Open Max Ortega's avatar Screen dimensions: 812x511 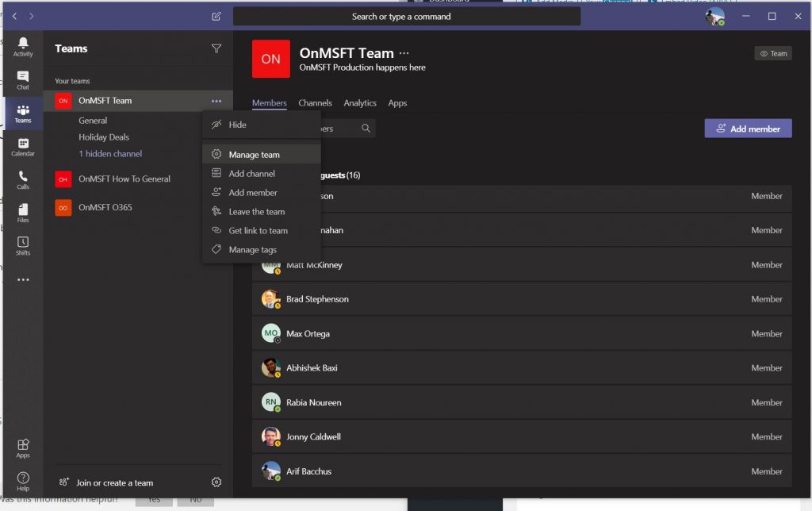point(271,334)
